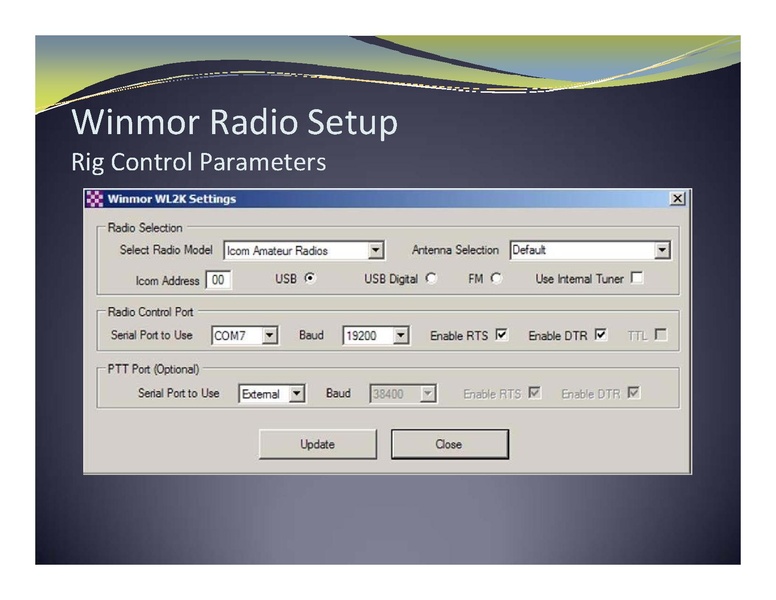Viewport: 776px width, 600px height.
Task: Click the PTT Port (Optional) group label
Action: (x=153, y=369)
